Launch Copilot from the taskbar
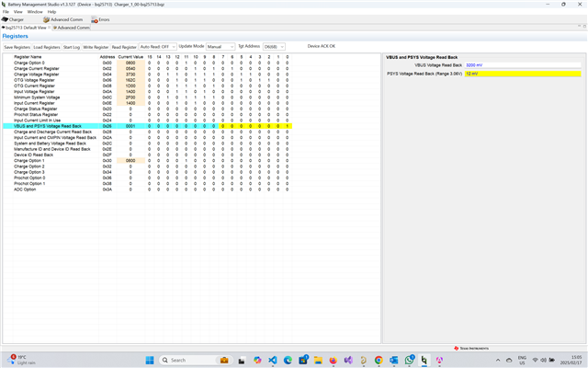 (x=257, y=360)
